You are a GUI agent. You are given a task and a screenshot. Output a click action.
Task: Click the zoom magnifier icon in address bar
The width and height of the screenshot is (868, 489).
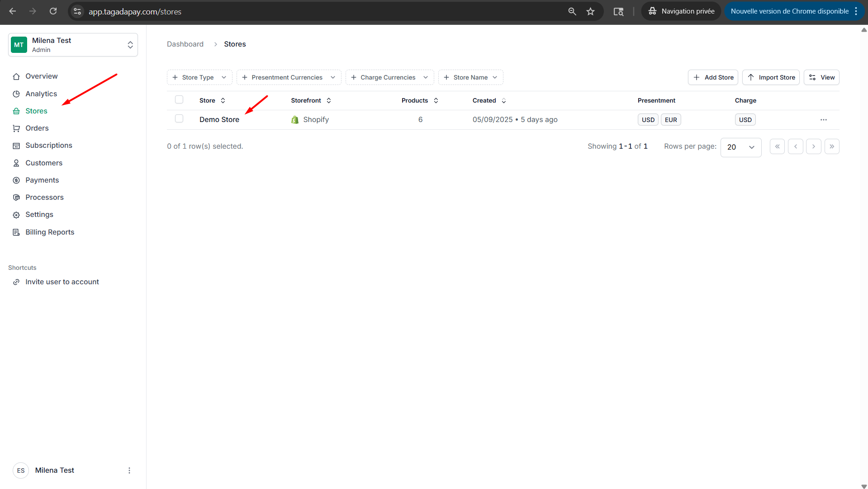pos(572,11)
